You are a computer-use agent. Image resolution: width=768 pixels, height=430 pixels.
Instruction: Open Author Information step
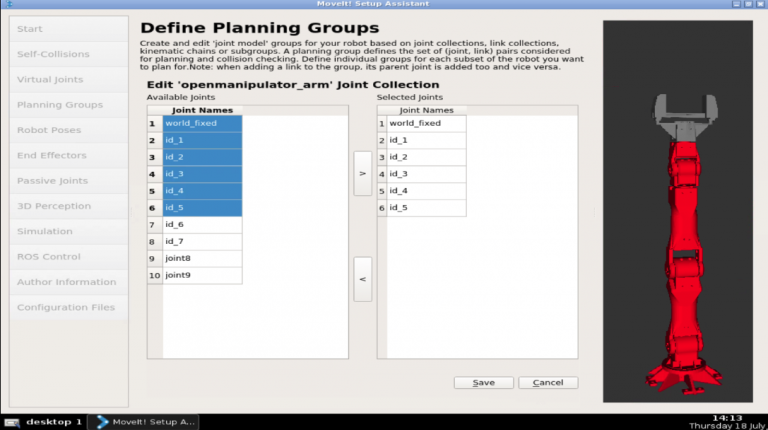[x=69, y=282]
